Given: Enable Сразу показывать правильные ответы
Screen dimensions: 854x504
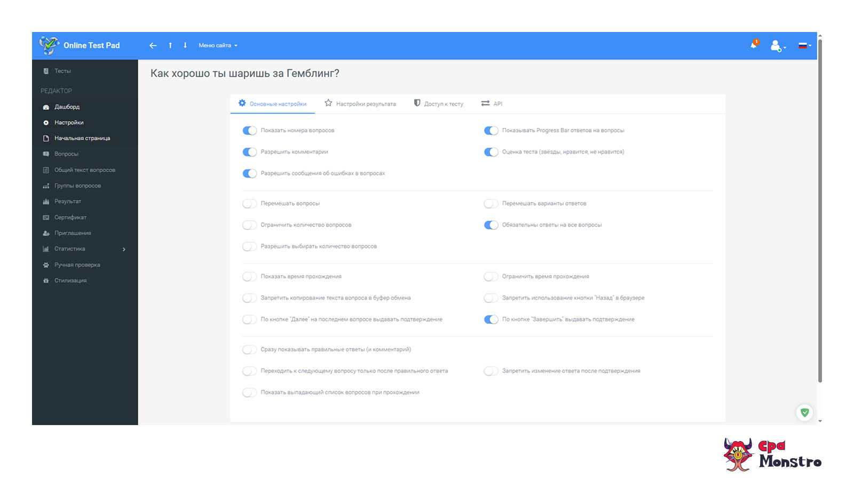Looking at the screenshot, I should [x=250, y=350].
